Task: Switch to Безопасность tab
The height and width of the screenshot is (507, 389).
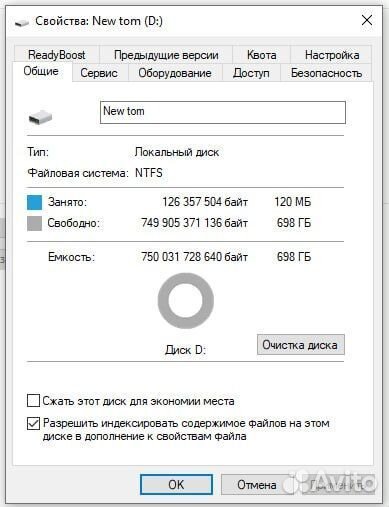Action: coord(326,73)
